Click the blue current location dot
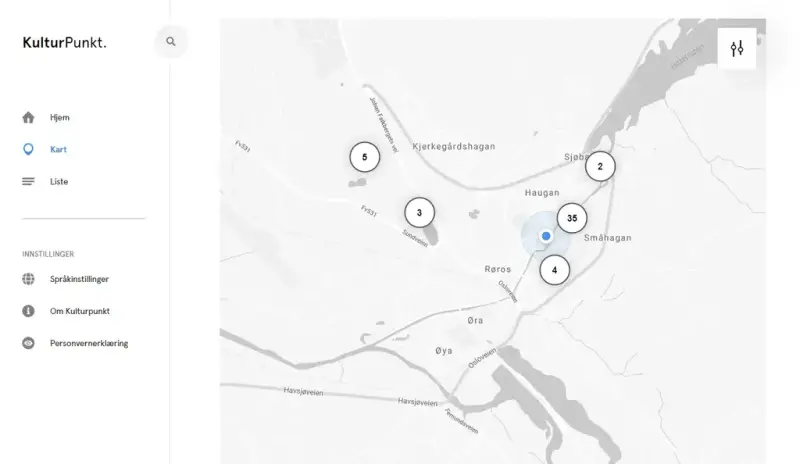800x464 pixels. 546,236
